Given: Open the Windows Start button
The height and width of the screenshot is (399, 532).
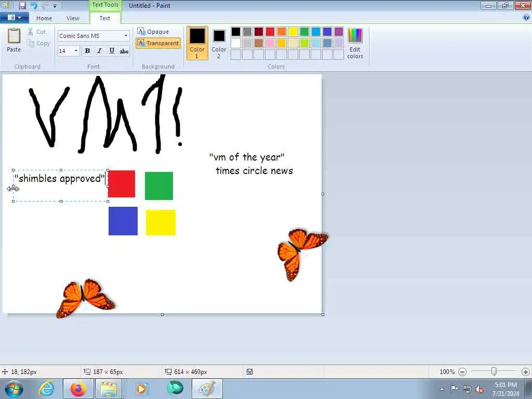Looking at the screenshot, I should point(14,389).
